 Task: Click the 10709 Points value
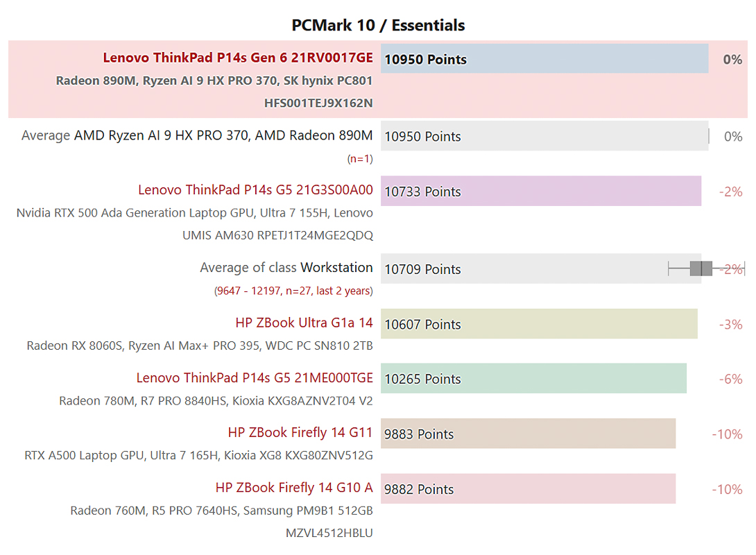tap(422, 269)
